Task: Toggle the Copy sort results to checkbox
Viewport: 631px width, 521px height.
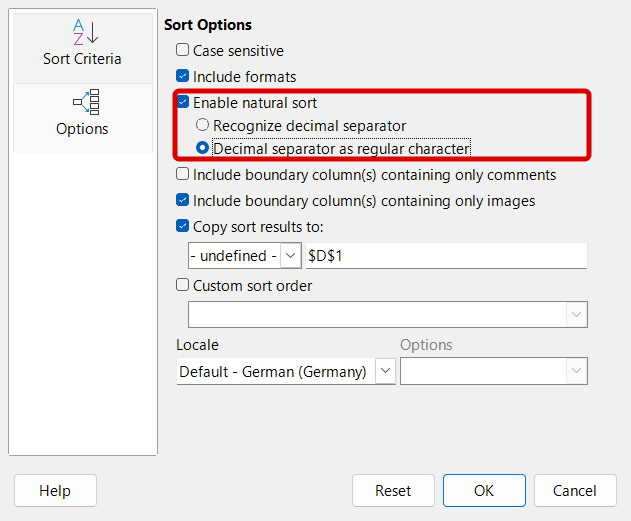Action: [183, 227]
